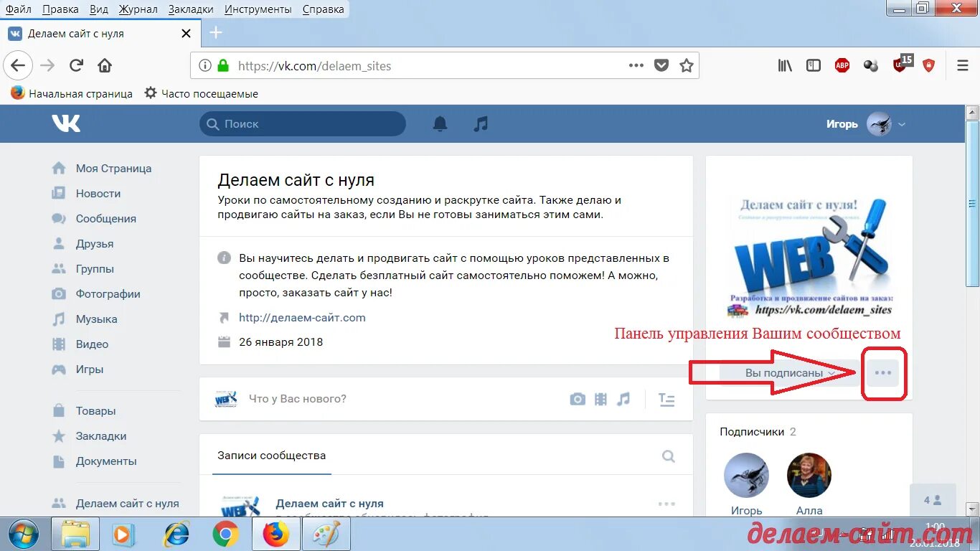The height and width of the screenshot is (551, 980).
Task: Open subscriber Игорь avatar
Action: tap(746, 475)
